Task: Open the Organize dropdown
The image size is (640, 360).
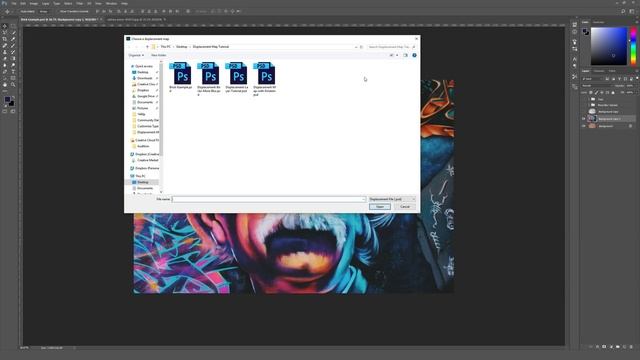Action: coord(136,55)
